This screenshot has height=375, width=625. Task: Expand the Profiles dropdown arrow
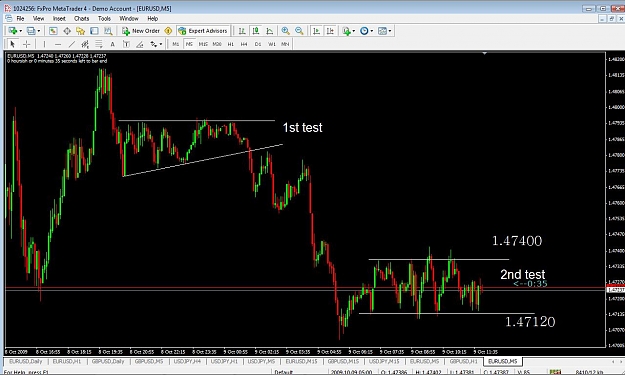click(x=38, y=31)
